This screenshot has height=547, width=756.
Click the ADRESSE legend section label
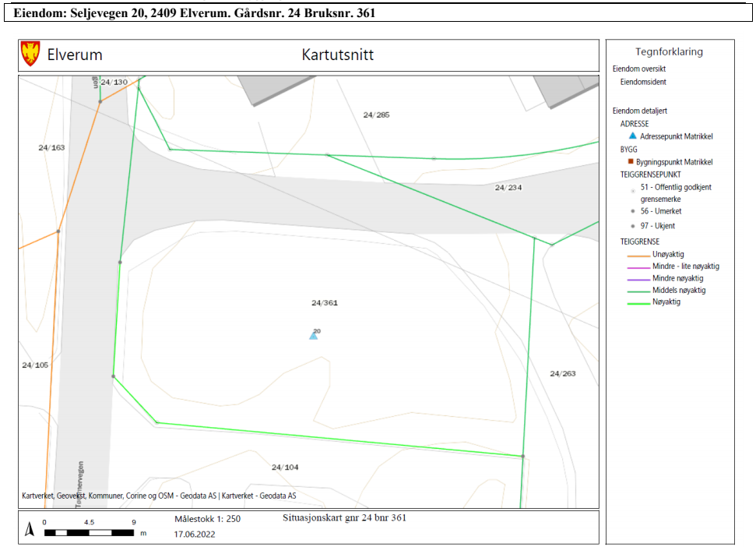click(634, 124)
